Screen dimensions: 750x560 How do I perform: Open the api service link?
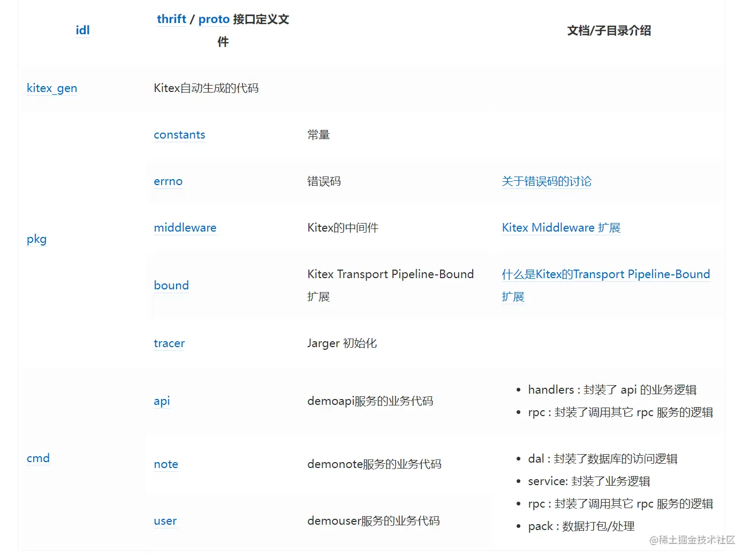pos(162,401)
